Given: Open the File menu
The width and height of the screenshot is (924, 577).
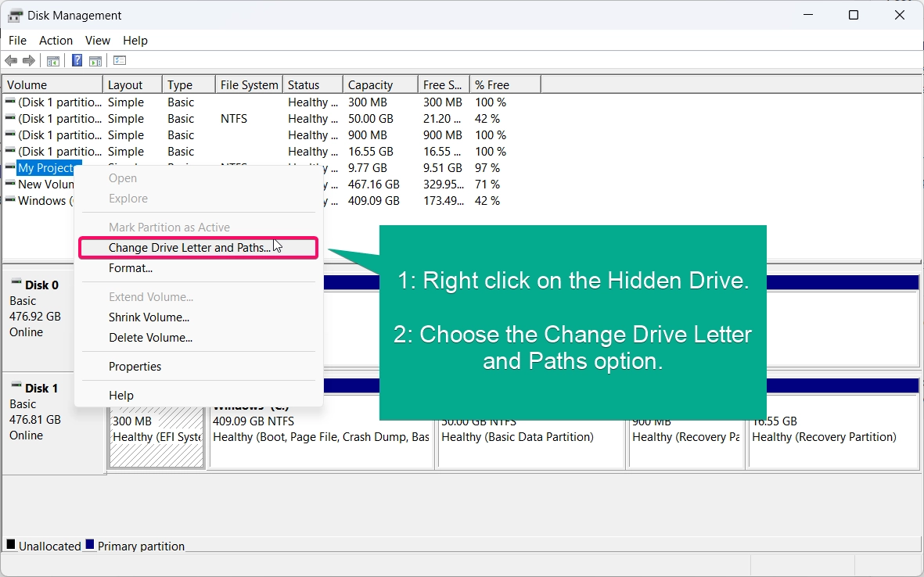Looking at the screenshot, I should point(18,41).
